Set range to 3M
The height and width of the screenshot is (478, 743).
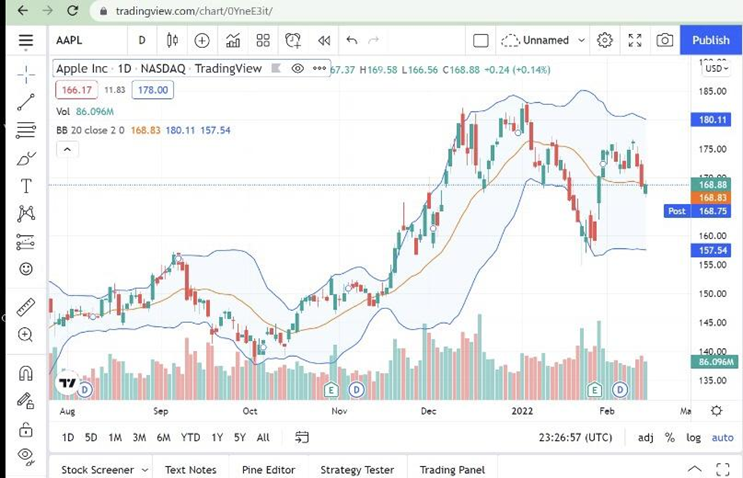coord(139,437)
